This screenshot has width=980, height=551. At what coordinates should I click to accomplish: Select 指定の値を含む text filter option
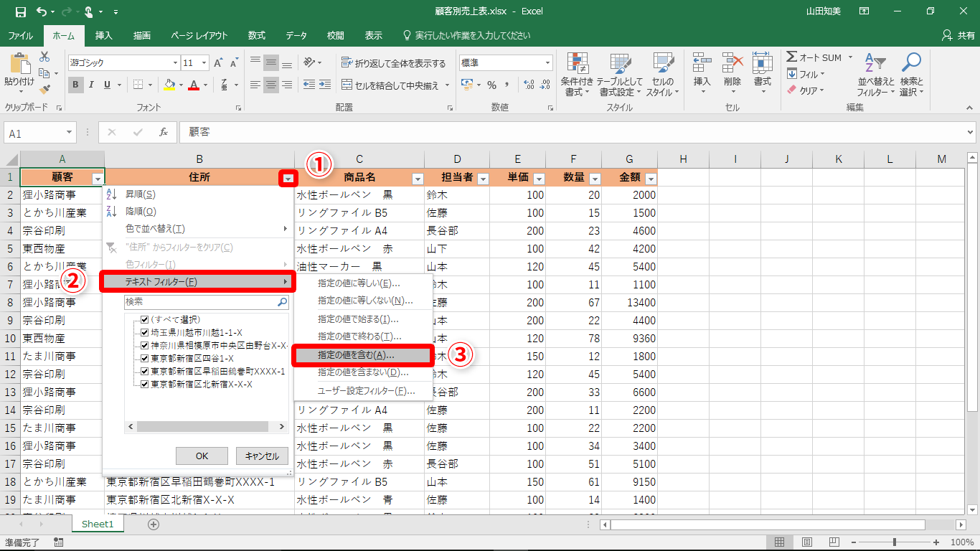click(x=363, y=355)
